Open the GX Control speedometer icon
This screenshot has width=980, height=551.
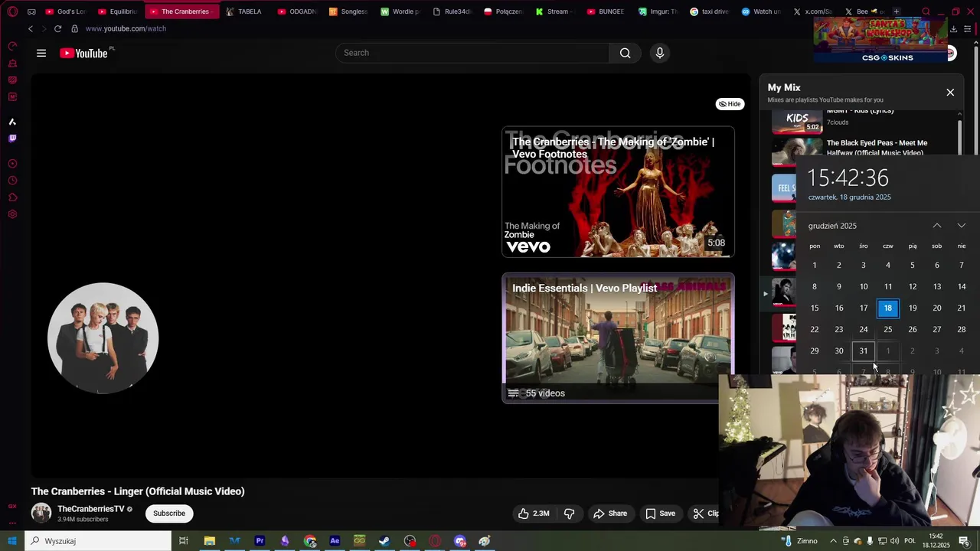tap(12, 47)
